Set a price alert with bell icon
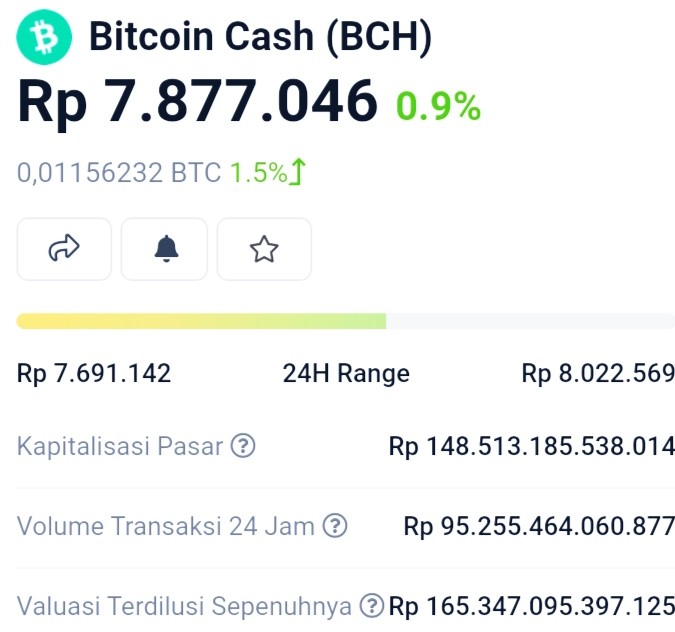This screenshot has width=675, height=632. tap(164, 249)
